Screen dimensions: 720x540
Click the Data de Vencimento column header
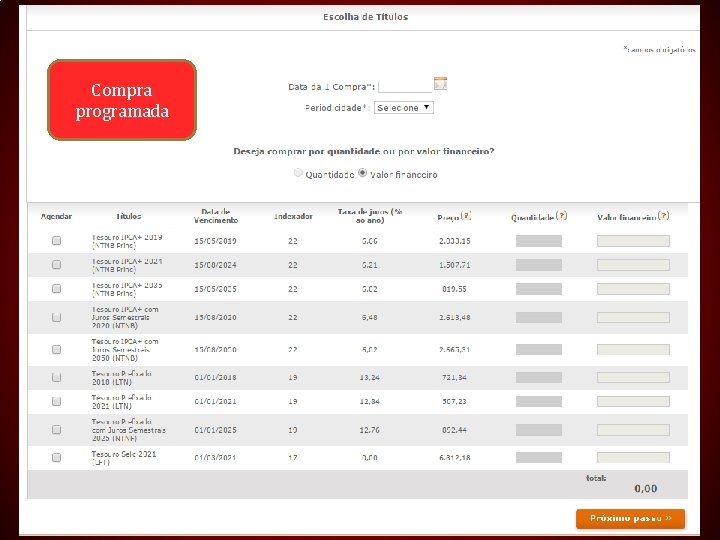click(216, 216)
